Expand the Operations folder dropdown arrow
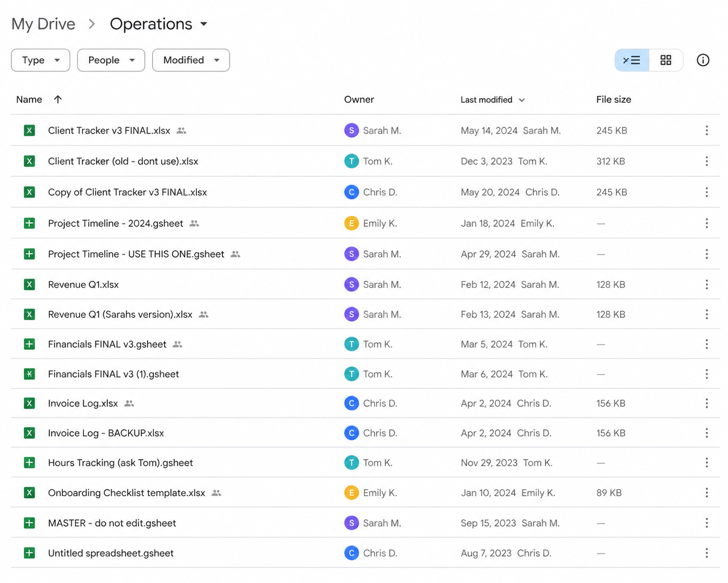Screen dimensions: 728x583 pyautogui.click(x=204, y=24)
